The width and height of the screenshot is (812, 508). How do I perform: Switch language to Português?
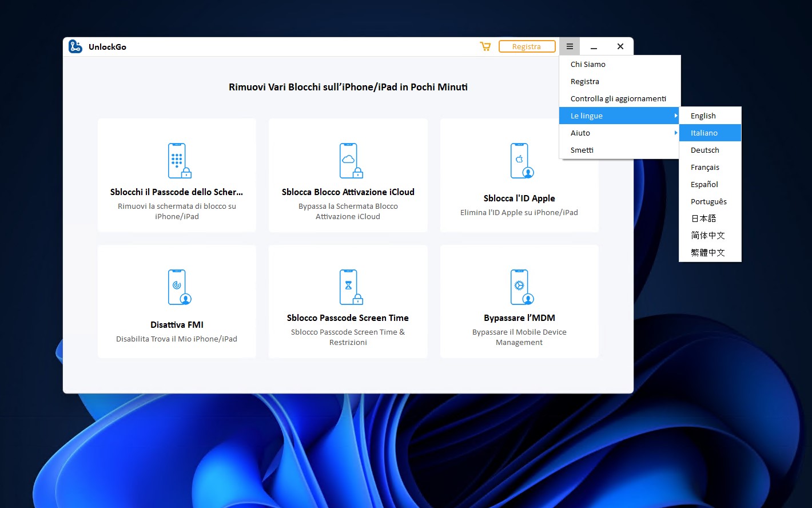(710, 201)
